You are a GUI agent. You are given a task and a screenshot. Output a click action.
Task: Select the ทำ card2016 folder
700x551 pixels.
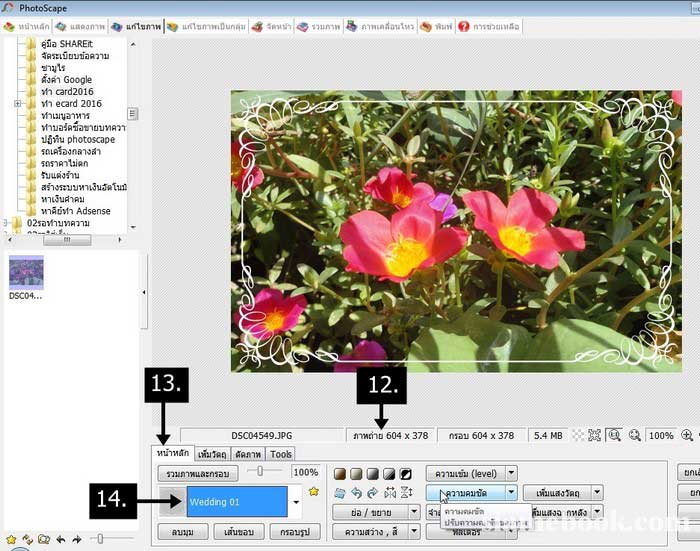(67, 92)
